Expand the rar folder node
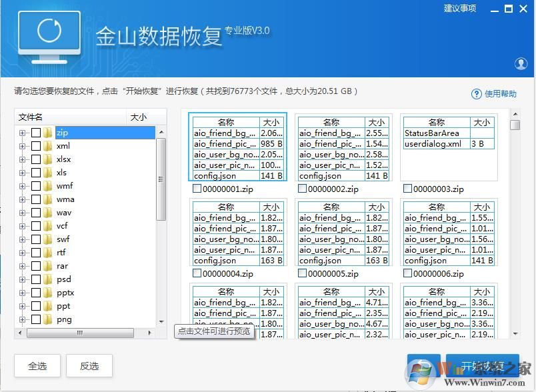The height and width of the screenshot is (392, 536). 23,266
